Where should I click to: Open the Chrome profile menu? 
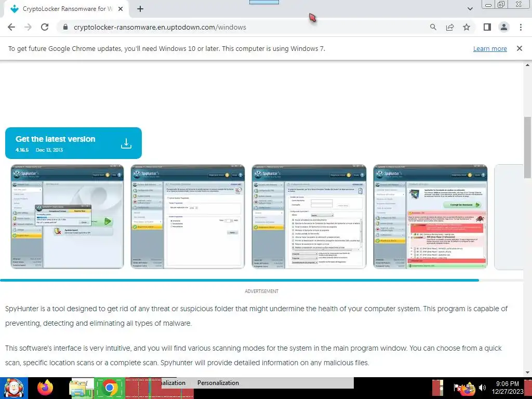(x=504, y=27)
